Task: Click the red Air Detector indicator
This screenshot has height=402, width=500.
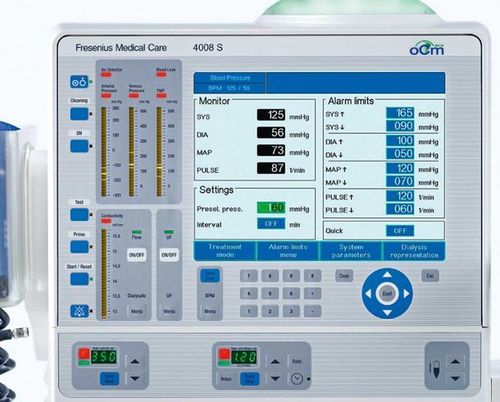Action: click(106, 75)
